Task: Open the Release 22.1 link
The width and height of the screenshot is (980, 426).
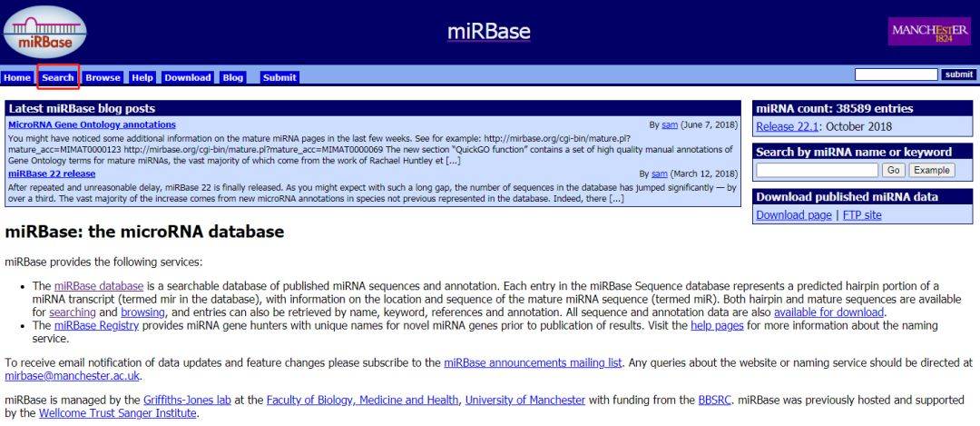Action: pyautogui.click(x=787, y=126)
